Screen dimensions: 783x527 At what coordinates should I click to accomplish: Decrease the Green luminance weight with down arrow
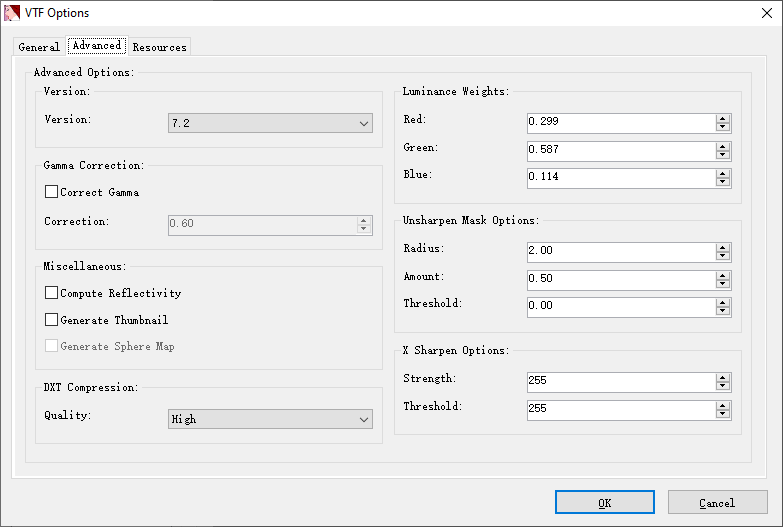tap(723, 155)
